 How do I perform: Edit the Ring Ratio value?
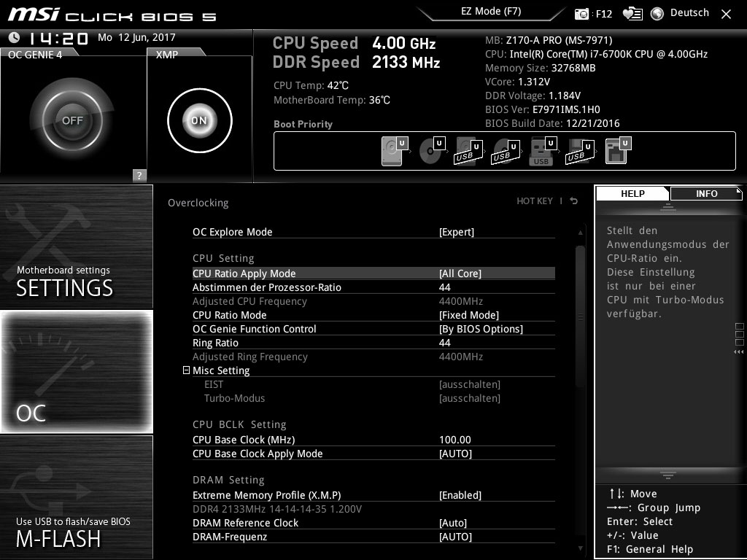point(444,343)
